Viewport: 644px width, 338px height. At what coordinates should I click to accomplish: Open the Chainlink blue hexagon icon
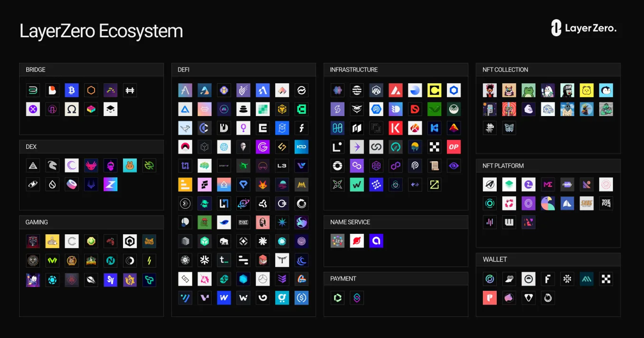[x=453, y=90]
